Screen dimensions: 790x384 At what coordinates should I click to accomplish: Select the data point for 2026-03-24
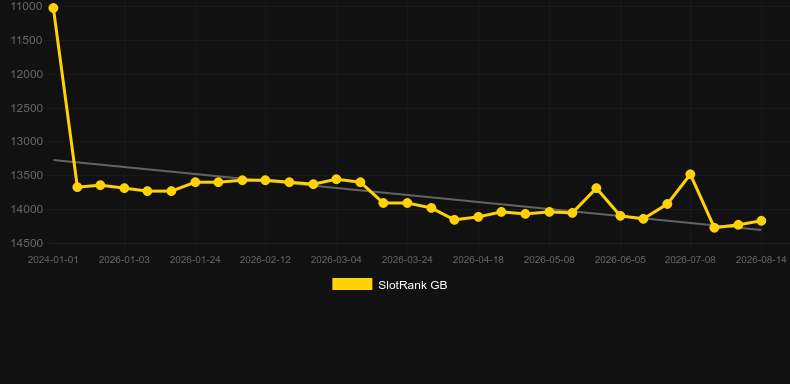(x=407, y=203)
